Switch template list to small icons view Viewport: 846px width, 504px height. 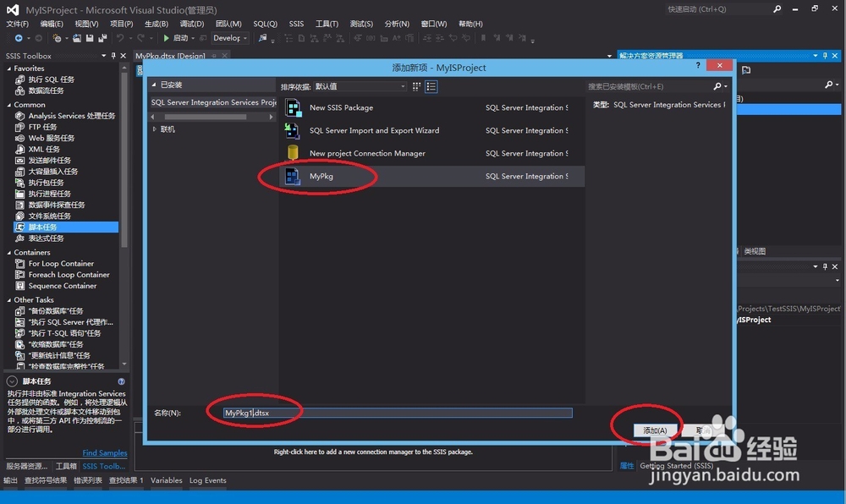pos(431,86)
